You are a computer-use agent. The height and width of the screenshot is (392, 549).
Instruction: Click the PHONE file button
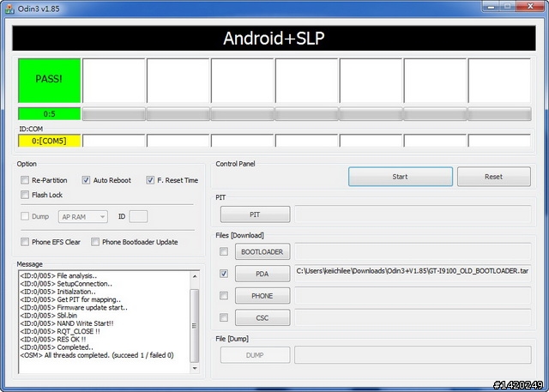(x=262, y=296)
